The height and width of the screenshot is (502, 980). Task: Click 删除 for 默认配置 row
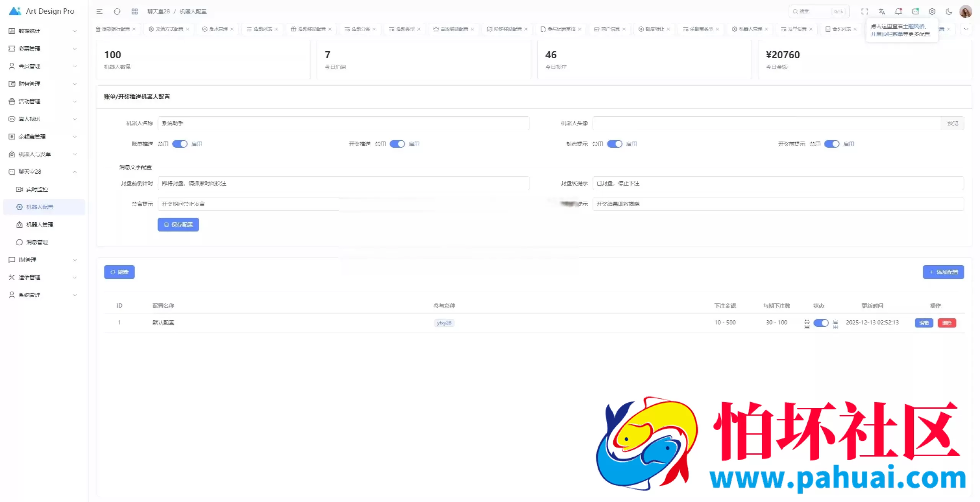[947, 323]
